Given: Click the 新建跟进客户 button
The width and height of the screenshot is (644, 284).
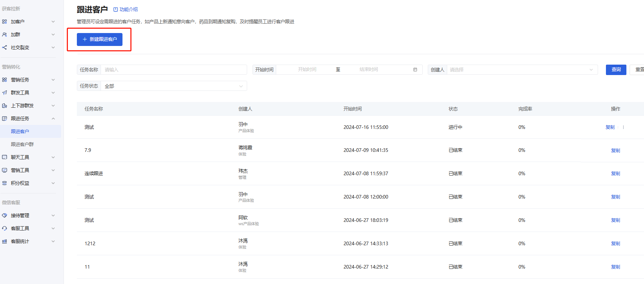Looking at the screenshot, I should tap(99, 39).
